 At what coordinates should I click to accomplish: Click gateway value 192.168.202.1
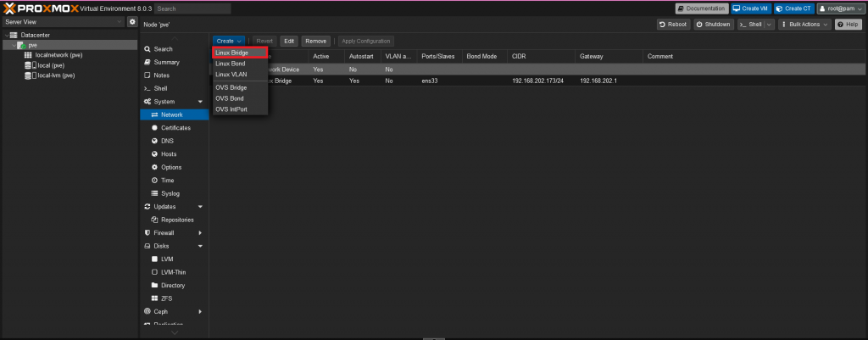coord(598,81)
